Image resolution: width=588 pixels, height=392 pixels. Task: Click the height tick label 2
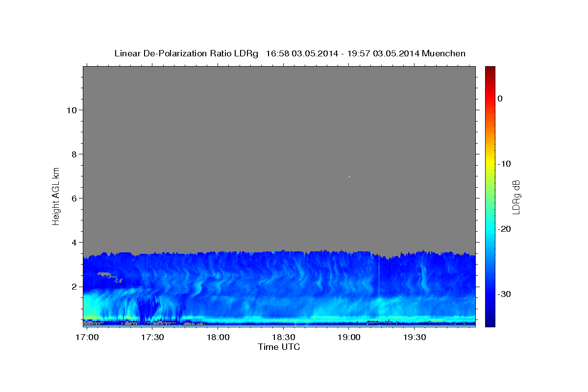tap(73, 286)
